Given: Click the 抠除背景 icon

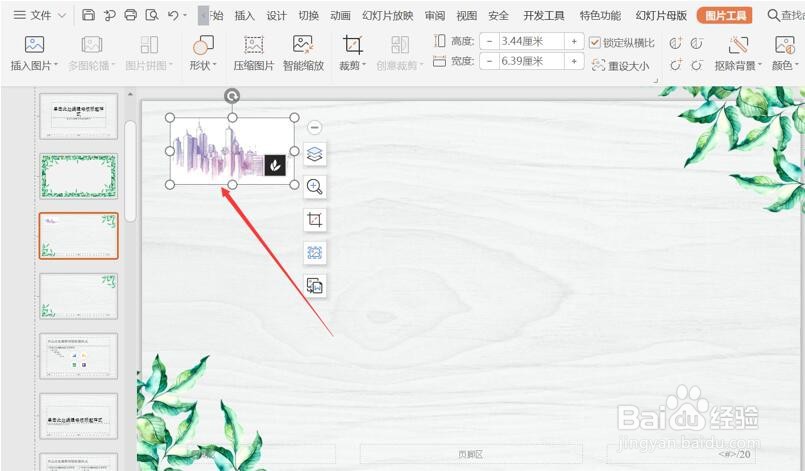Looking at the screenshot, I should click(738, 45).
